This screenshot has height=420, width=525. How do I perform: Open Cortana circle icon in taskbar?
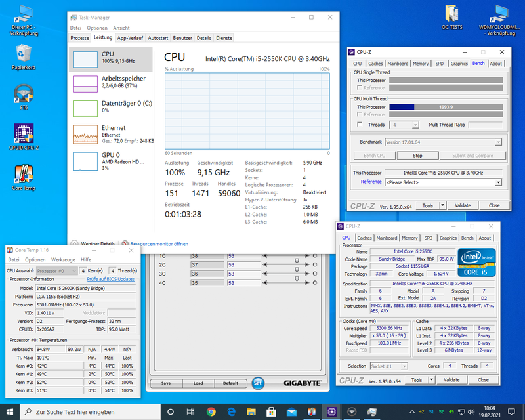coord(170,411)
